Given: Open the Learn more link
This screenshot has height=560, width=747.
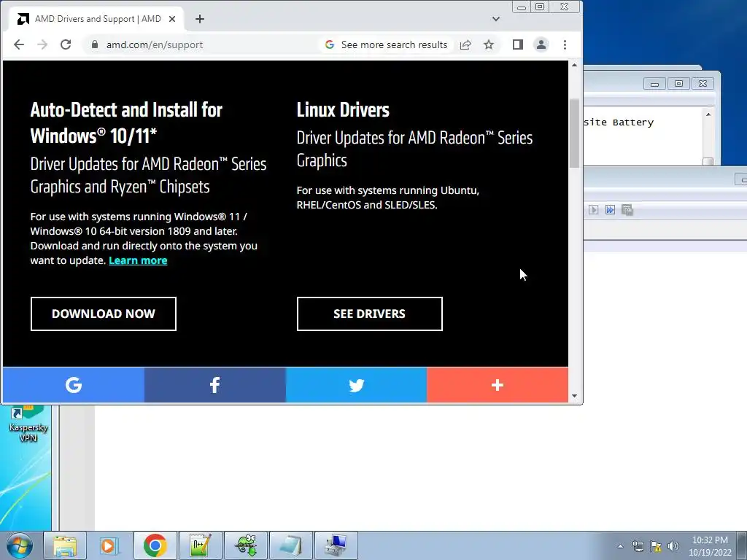Looking at the screenshot, I should pos(138,260).
